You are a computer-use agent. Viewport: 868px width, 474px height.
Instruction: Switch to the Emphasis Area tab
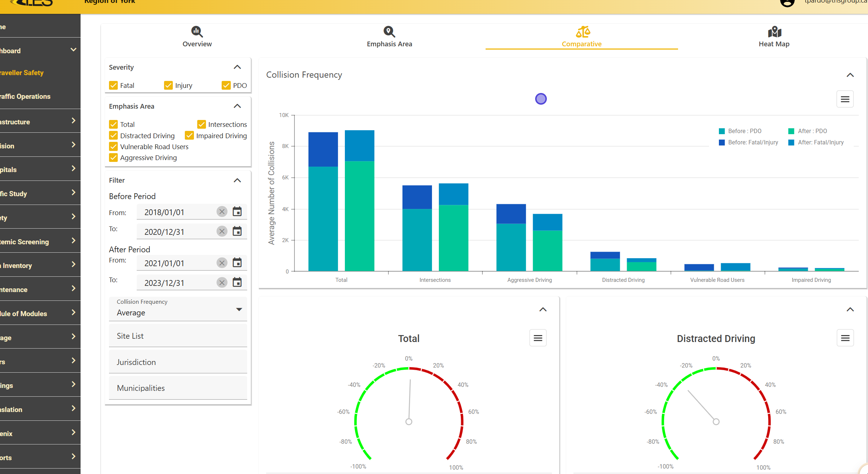[x=389, y=37]
